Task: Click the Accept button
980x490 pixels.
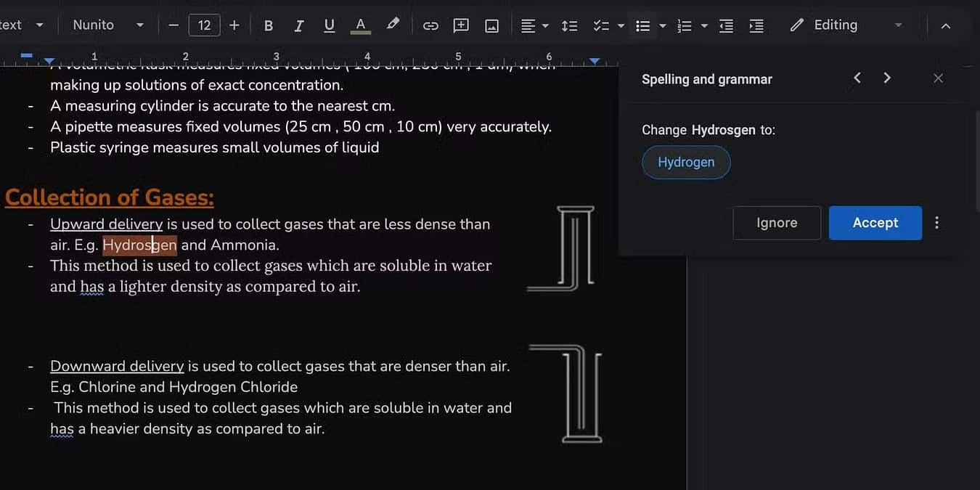Action: coord(875,223)
